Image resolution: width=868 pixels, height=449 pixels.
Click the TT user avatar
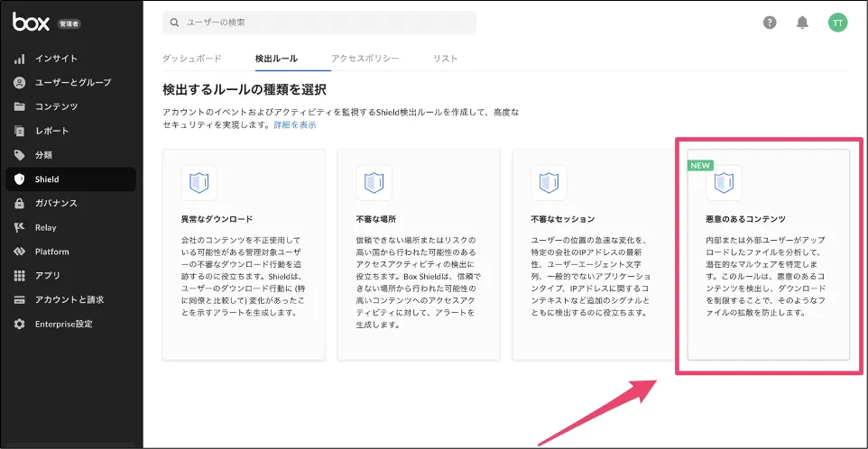click(x=838, y=23)
